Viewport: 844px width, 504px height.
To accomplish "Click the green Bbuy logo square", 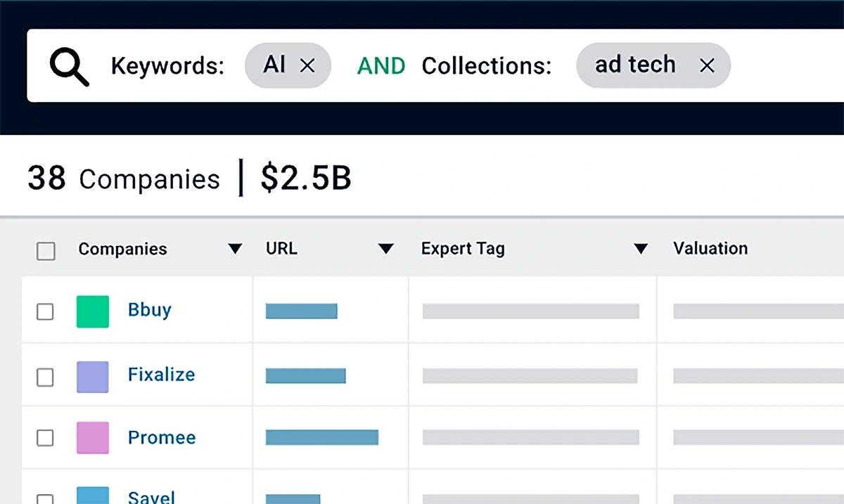I will (93, 311).
